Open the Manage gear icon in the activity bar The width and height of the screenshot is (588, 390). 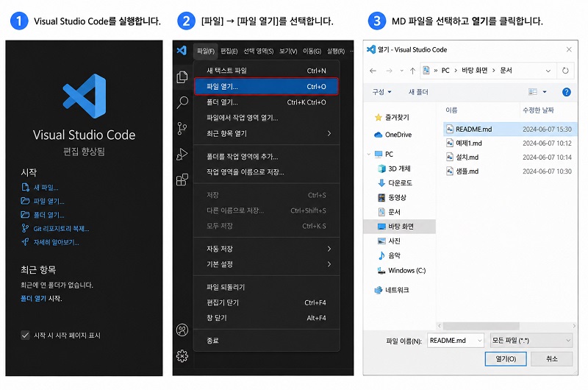[182, 356]
